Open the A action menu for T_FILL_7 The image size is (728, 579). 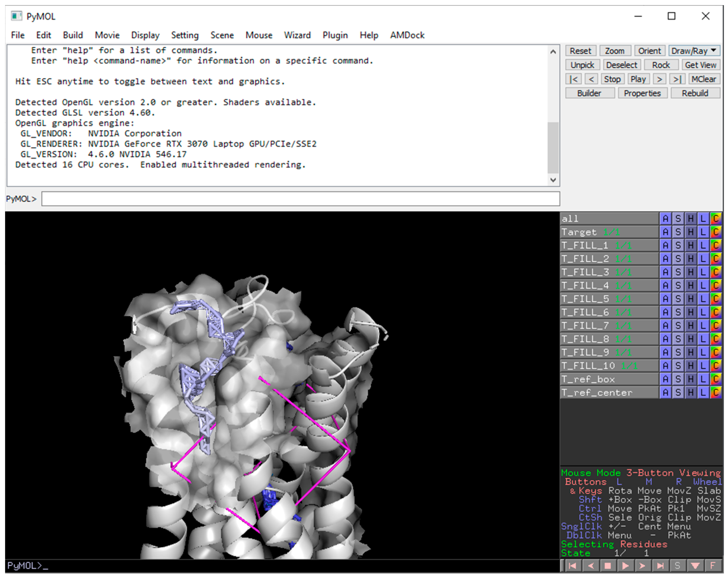pos(666,326)
